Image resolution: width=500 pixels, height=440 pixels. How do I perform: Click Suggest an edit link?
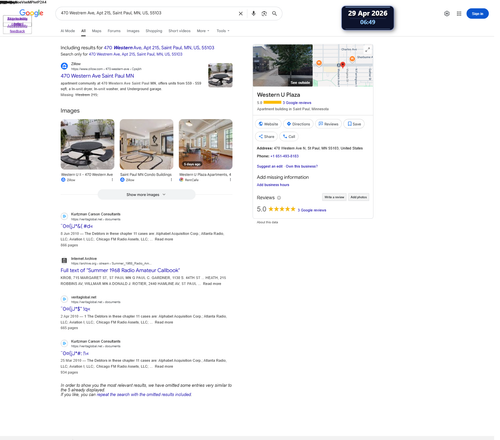point(270,166)
